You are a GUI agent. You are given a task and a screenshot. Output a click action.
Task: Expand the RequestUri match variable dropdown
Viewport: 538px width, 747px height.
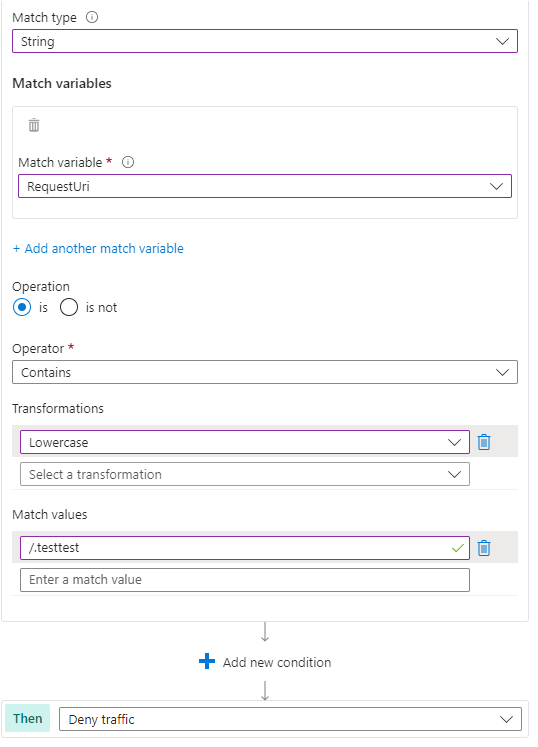tap(265, 186)
